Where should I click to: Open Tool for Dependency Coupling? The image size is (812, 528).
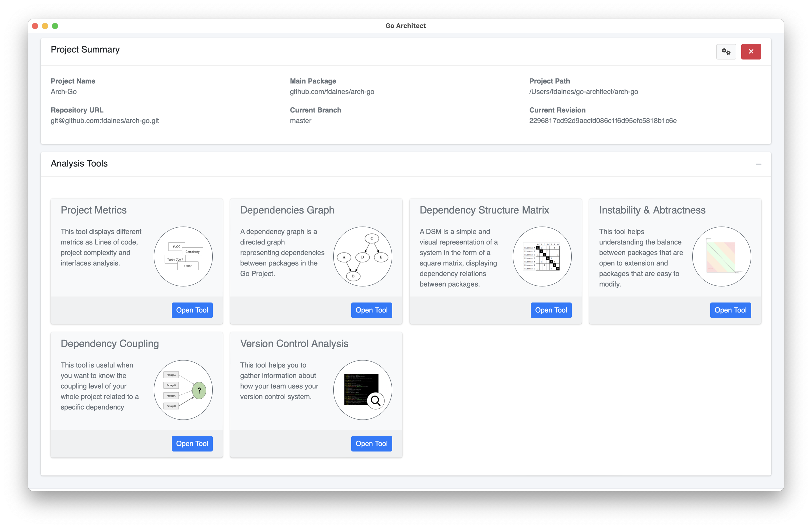coord(192,443)
